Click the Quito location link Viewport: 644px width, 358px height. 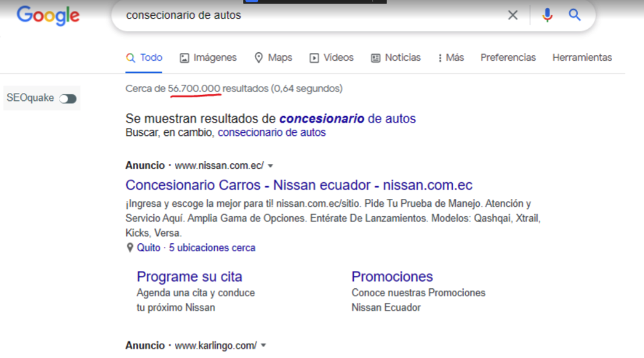[149, 247]
